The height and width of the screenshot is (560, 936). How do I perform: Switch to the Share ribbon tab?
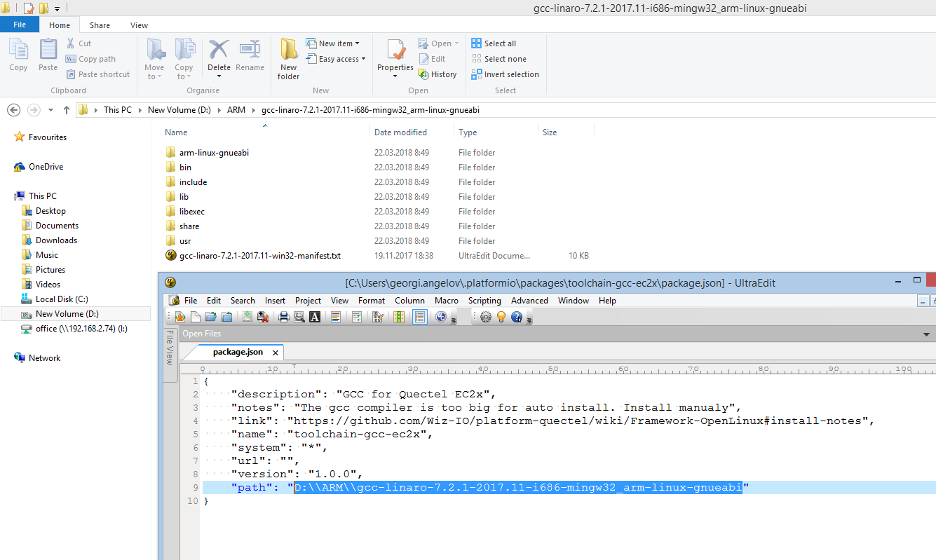pos(100,25)
